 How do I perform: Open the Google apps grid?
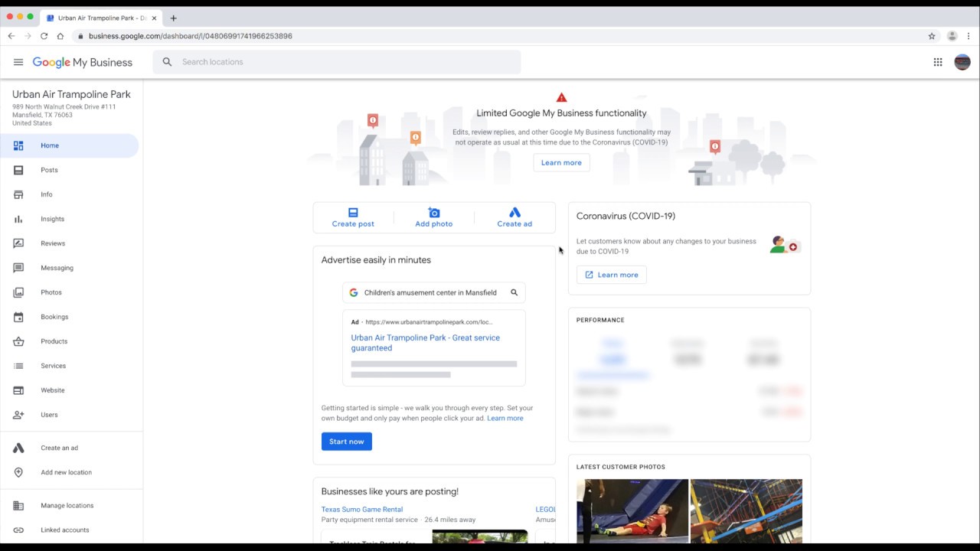click(x=938, y=62)
